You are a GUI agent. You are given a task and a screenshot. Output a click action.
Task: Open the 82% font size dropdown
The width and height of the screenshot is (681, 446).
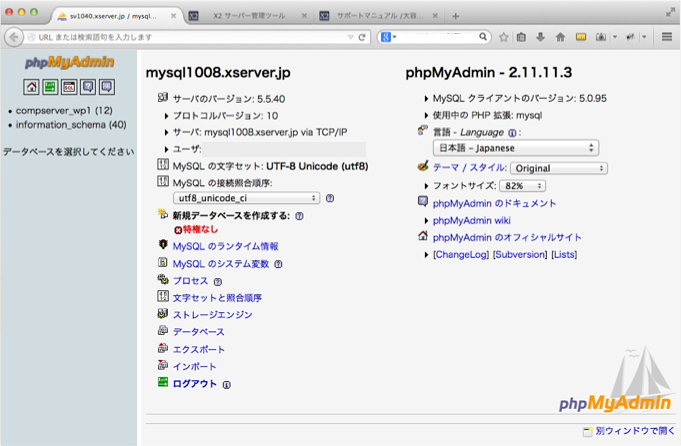pos(522,186)
